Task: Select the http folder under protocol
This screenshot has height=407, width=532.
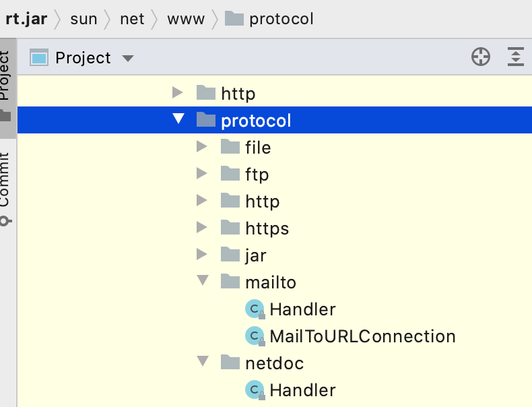Action: coord(262,201)
